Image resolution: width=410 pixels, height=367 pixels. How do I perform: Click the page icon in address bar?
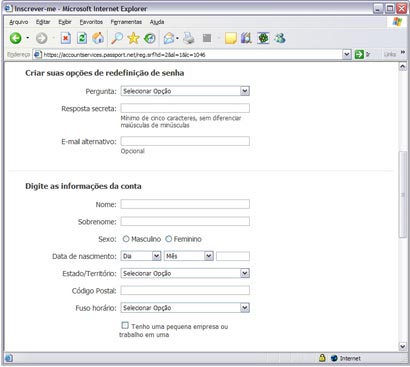(x=38, y=54)
